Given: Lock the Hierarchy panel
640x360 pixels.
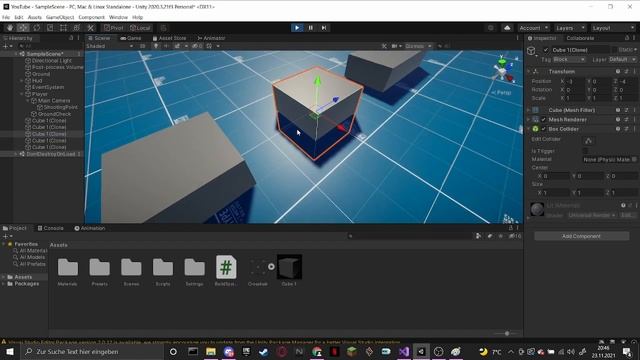Looking at the screenshot, I should pos(71,38).
